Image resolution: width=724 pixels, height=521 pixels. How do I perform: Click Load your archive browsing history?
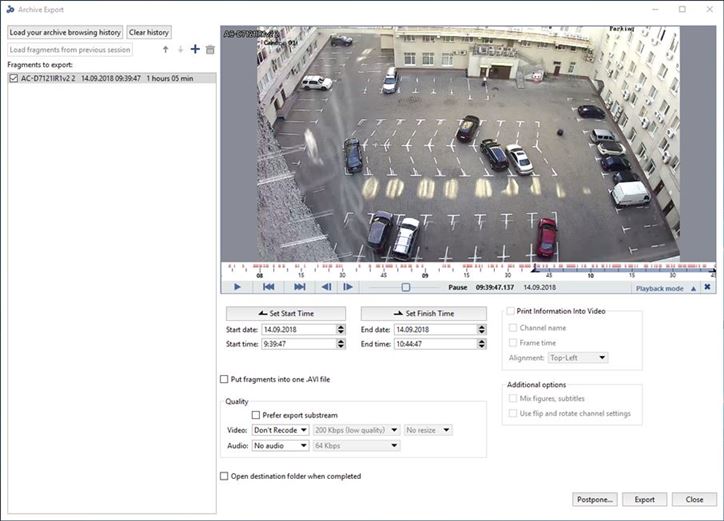64,32
